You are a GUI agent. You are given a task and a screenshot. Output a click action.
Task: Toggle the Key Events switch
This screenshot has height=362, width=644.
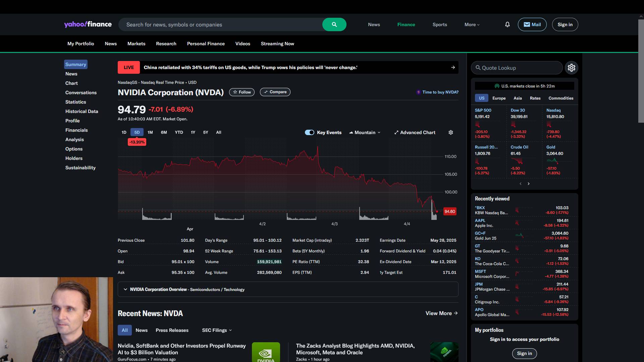[309, 132]
